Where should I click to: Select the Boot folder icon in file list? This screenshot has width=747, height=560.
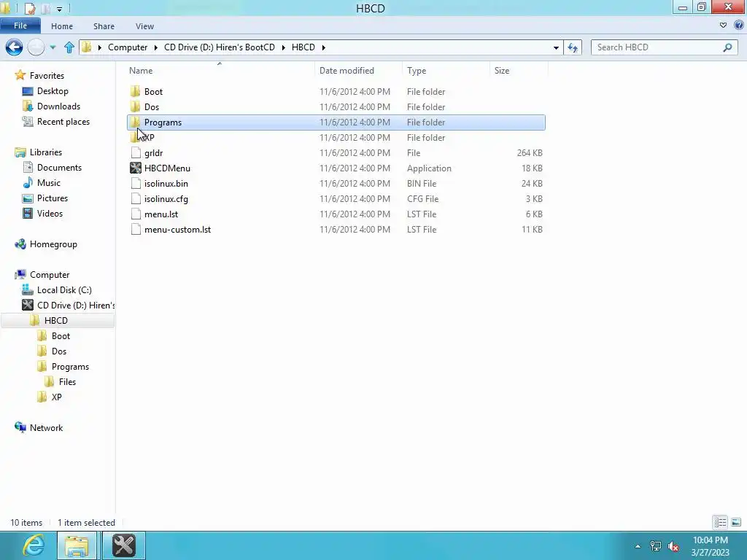pyautogui.click(x=135, y=91)
